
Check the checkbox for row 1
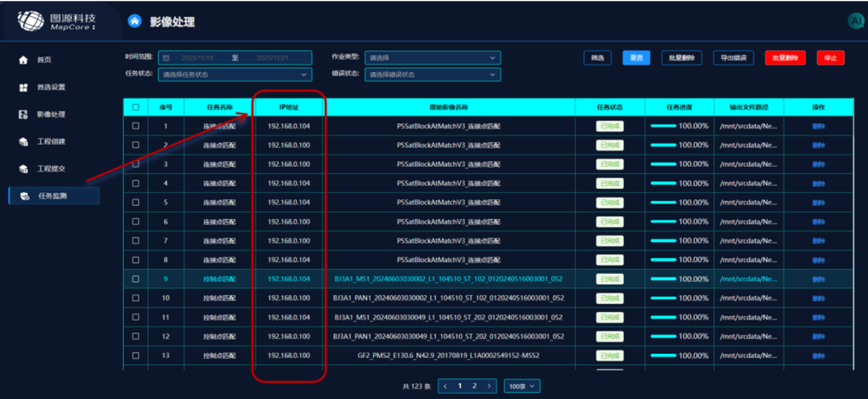136,126
